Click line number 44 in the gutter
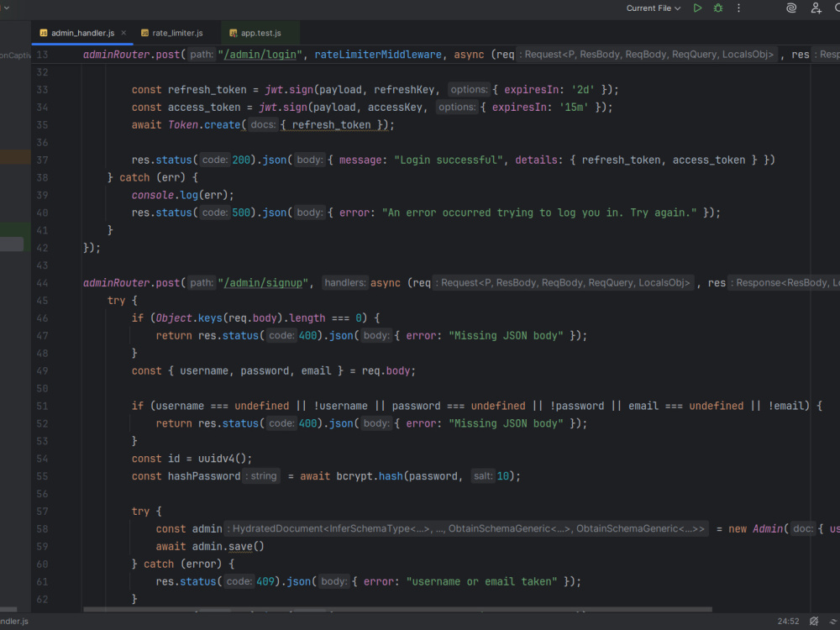Viewport: 840px width, 630px height. [x=42, y=283]
